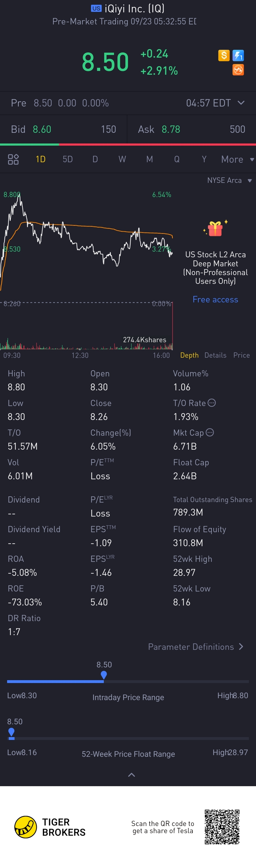Open the chart layout grid icon

(13, 159)
